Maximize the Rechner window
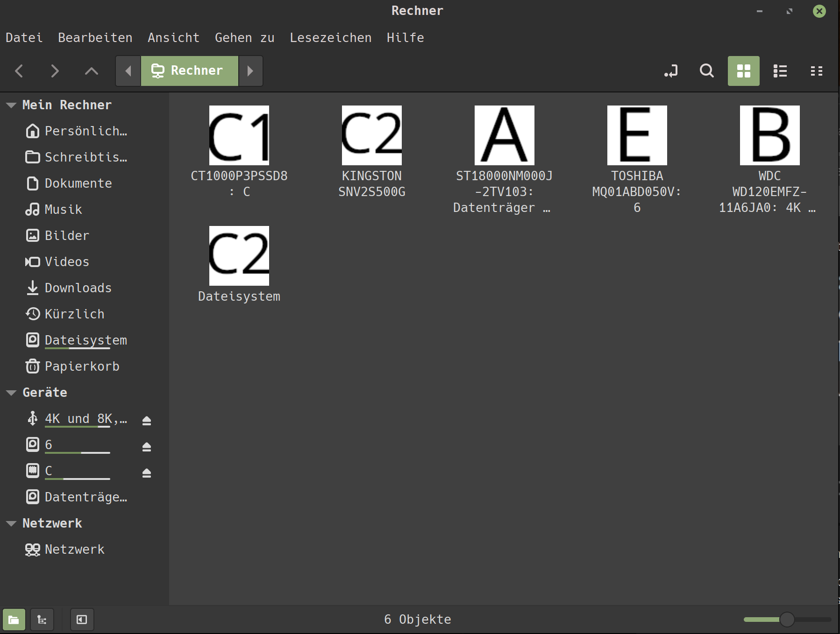Viewport: 840px width, 634px height. [x=790, y=11]
